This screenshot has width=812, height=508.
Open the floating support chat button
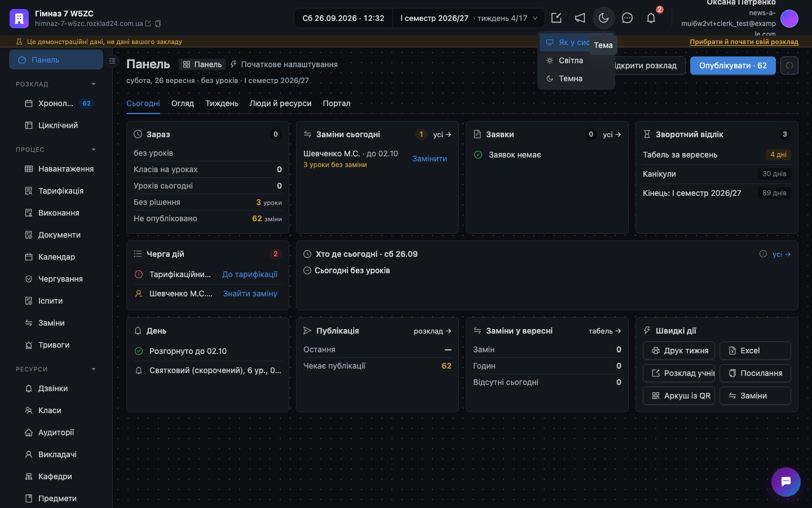tap(786, 482)
